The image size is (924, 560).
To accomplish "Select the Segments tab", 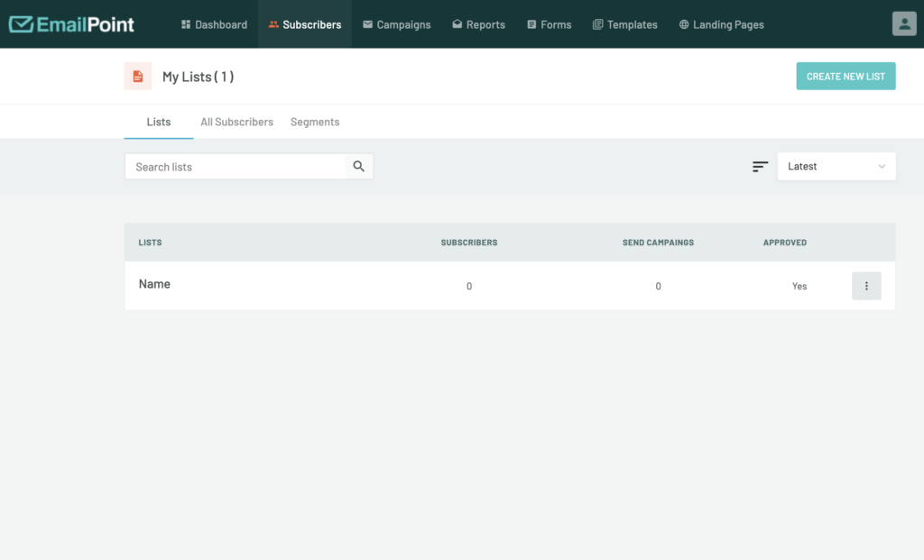I will click(315, 122).
